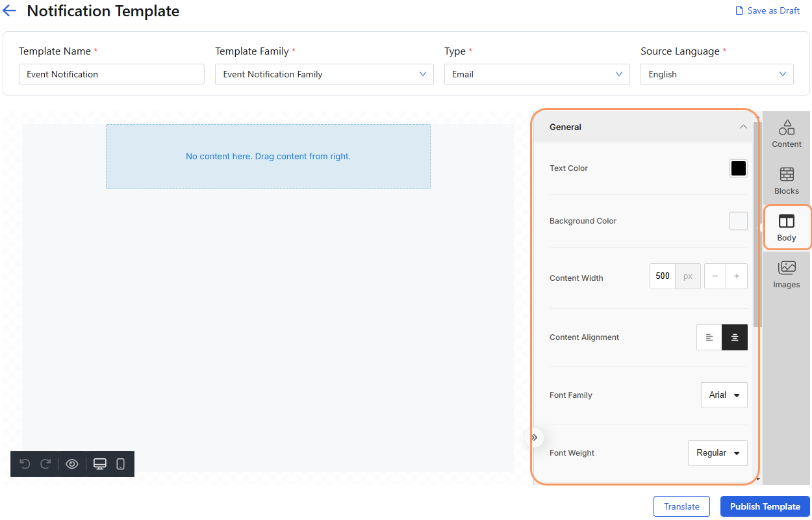Collapse the General section
Viewport: 812px width, 520px height.
(743, 127)
